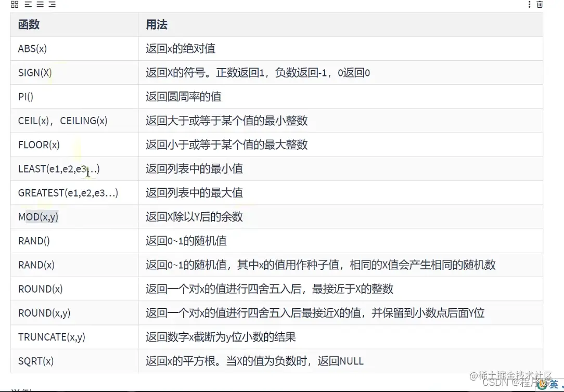Click 返回小于或等于某个值的最大整数 text
Screen dimensions: 564x392
click(227, 145)
